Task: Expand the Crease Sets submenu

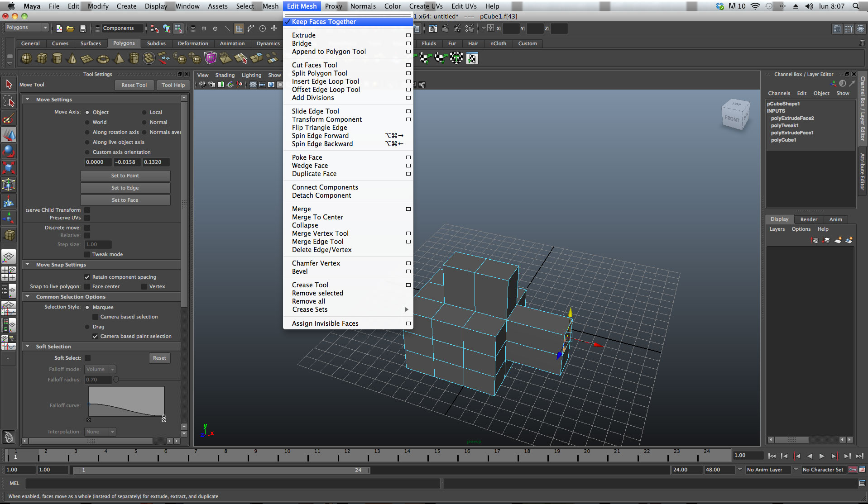Action: click(x=406, y=309)
